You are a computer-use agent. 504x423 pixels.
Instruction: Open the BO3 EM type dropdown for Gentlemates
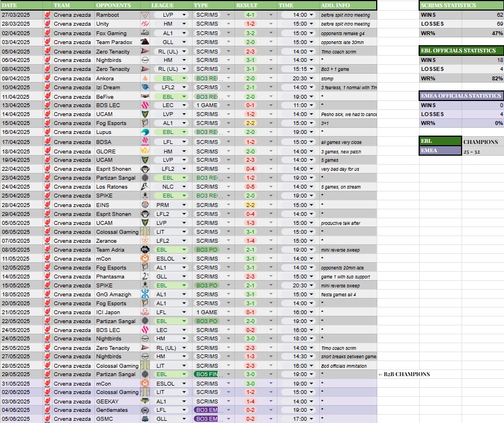(228, 410)
